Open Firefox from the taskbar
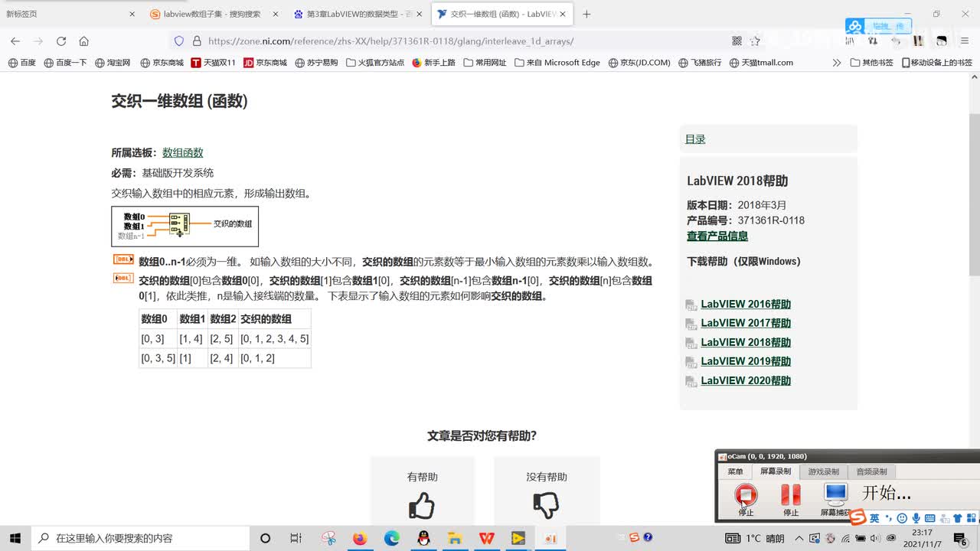Viewport: 980px width, 551px height. [360, 538]
